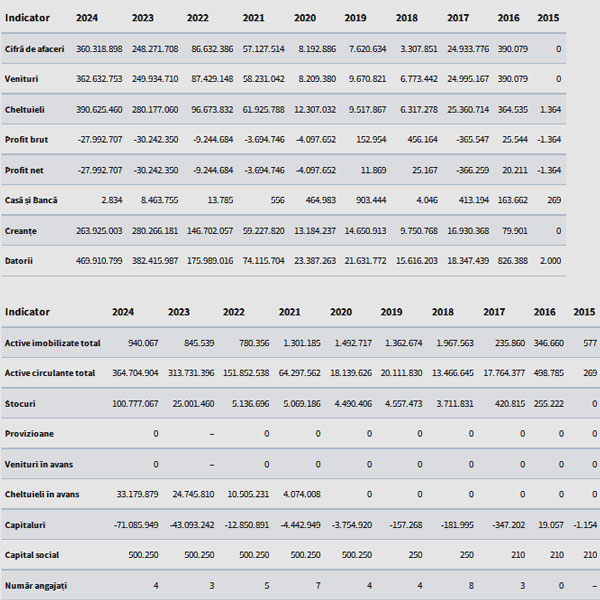The height and width of the screenshot is (600, 600).
Task: Select the Cifră de afaceri row label
Action: coord(34,49)
